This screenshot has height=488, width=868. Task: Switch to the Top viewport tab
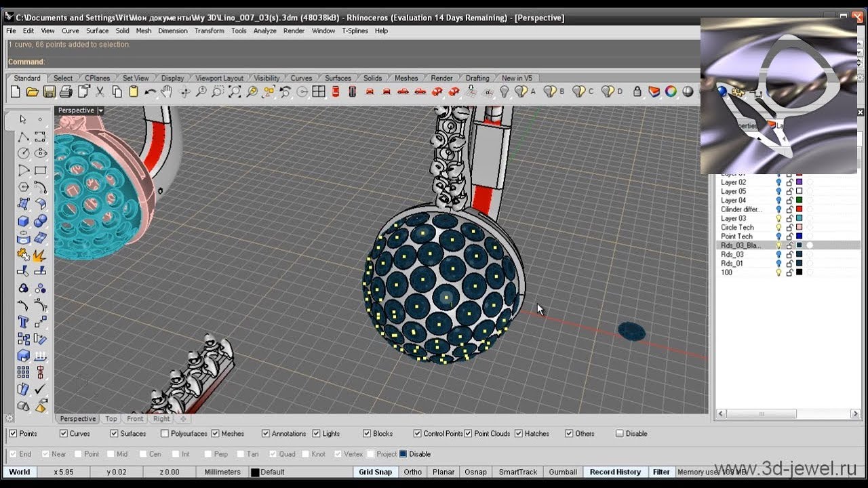[x=111, y=419]
